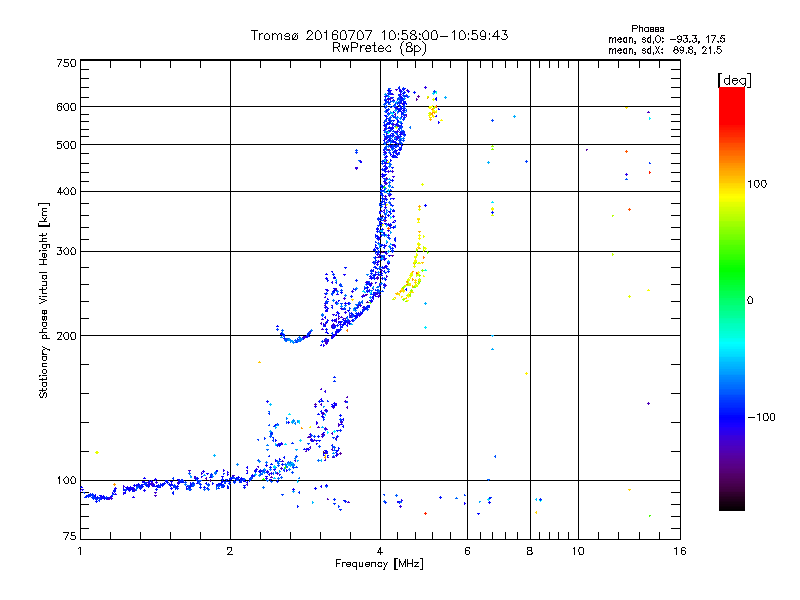
Task: Click the black bottom of the colorbar
Action: pyautogui.click(x=732, y=503)
